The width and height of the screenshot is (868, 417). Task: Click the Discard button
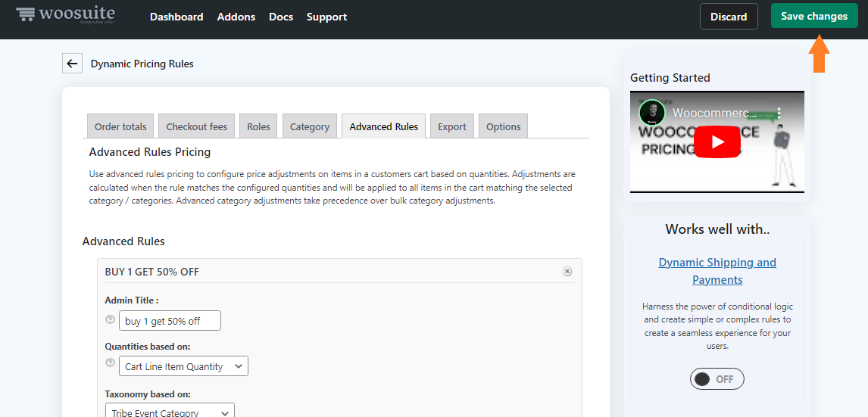[x=729, y=16]
